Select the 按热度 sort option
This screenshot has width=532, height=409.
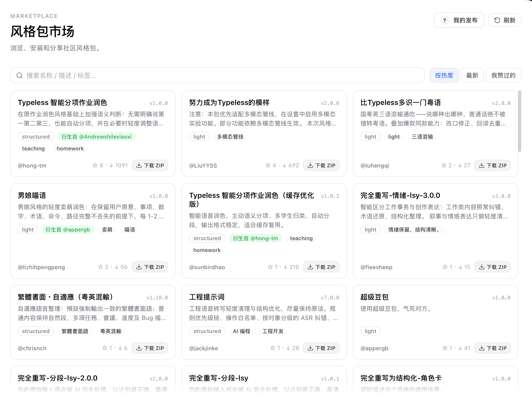coord(444,75)
